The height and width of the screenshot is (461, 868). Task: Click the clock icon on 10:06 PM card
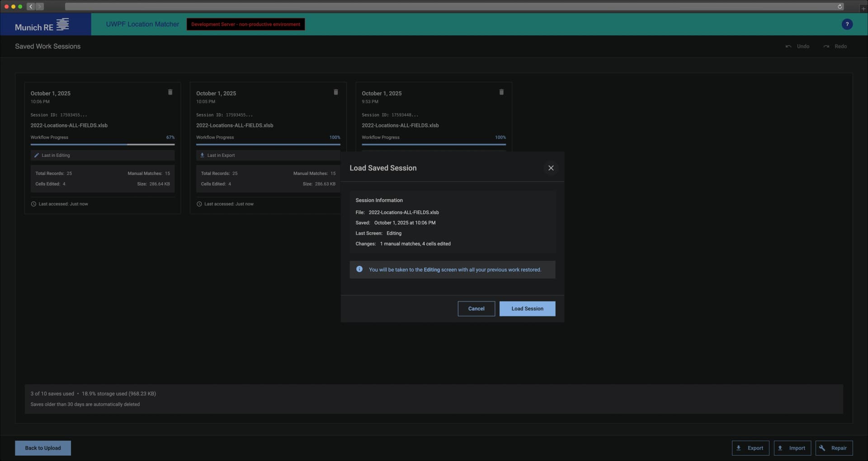point(33,204)
